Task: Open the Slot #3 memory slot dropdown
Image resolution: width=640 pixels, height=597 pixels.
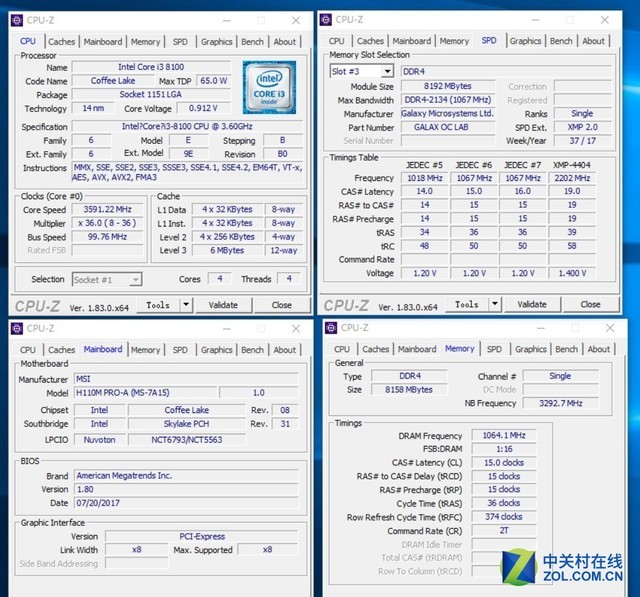Action: click(x=387, y=71)
